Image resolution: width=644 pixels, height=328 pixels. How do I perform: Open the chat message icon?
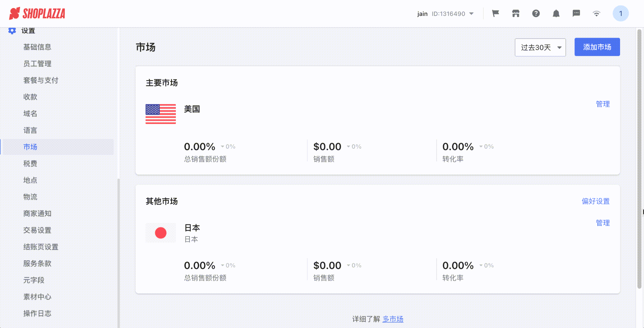[x=576, y=13]
